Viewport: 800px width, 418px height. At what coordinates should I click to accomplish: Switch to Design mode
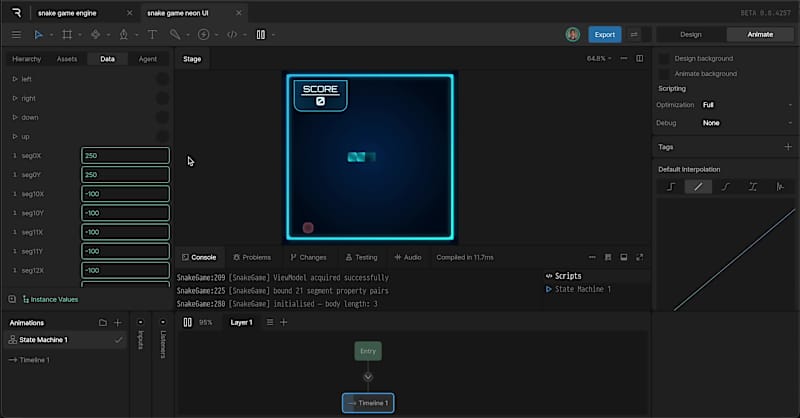click(691, 34)
